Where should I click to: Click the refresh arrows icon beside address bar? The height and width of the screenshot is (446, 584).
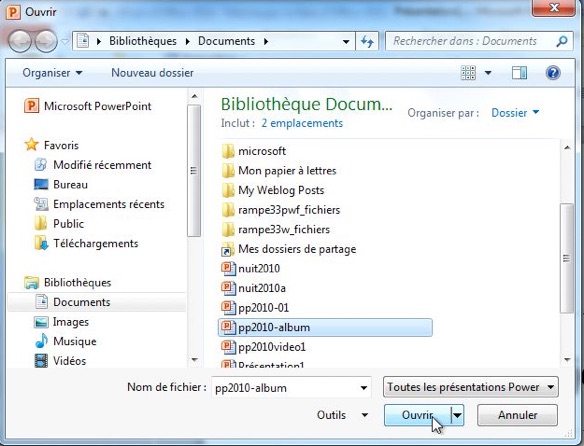pos(367,41)
